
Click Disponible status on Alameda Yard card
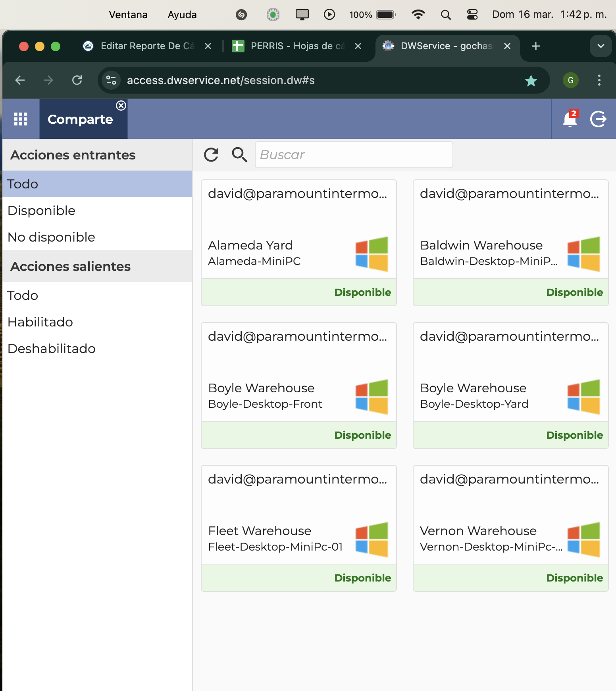363,292
